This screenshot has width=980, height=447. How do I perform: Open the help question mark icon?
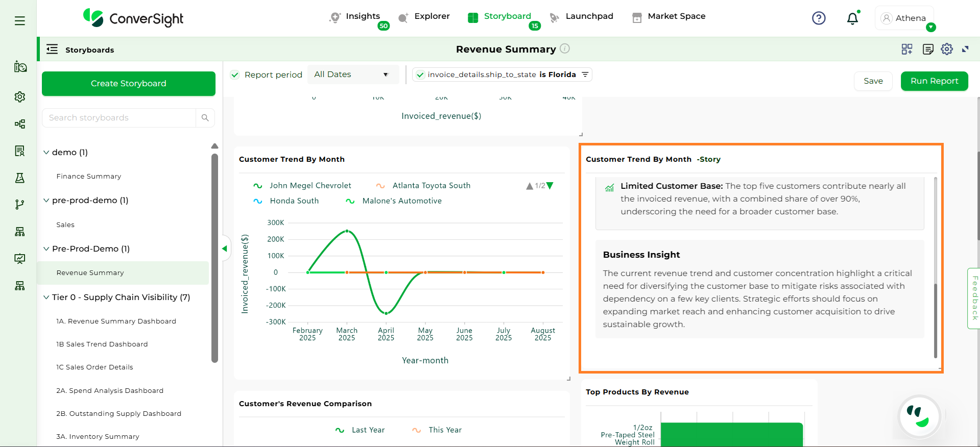[x=819, y=18]
